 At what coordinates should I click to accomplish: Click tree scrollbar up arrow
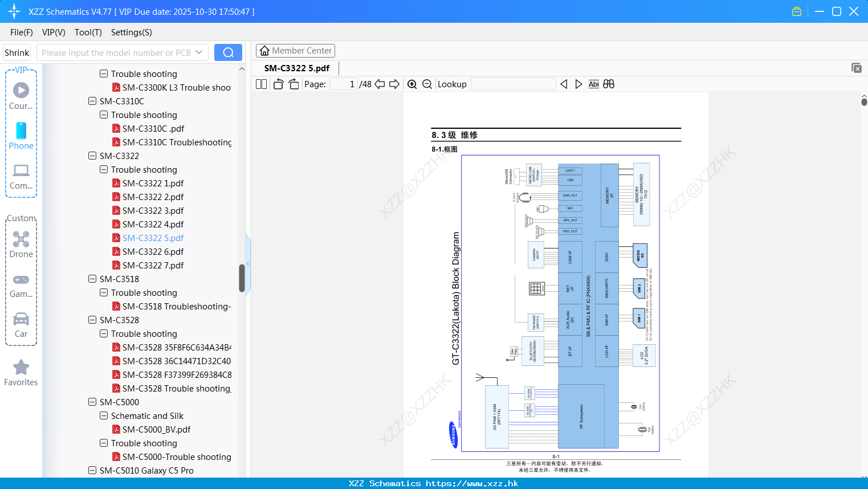point(242,69)
